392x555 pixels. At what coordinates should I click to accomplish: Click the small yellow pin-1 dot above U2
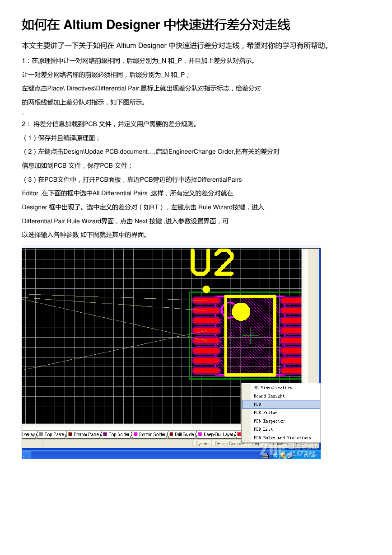point(206,289)
